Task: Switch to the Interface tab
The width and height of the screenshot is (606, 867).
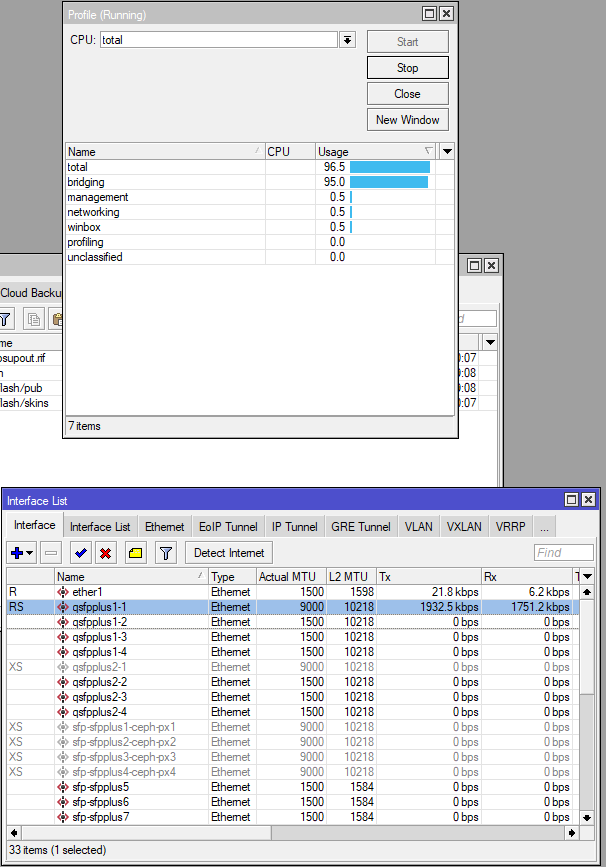Action: click(35, 525)
